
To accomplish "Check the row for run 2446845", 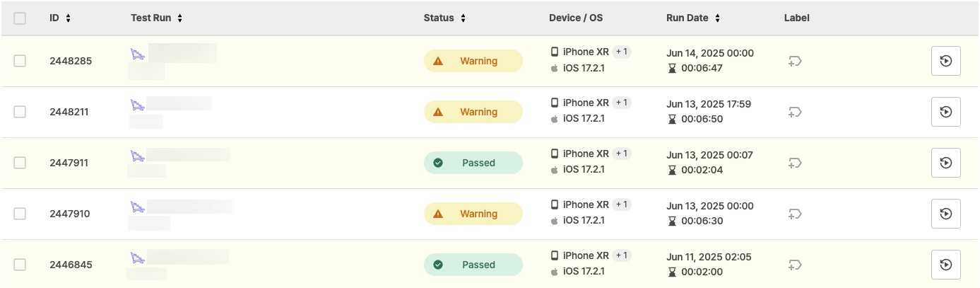I will pyautogui.click(x=20, y=265).
